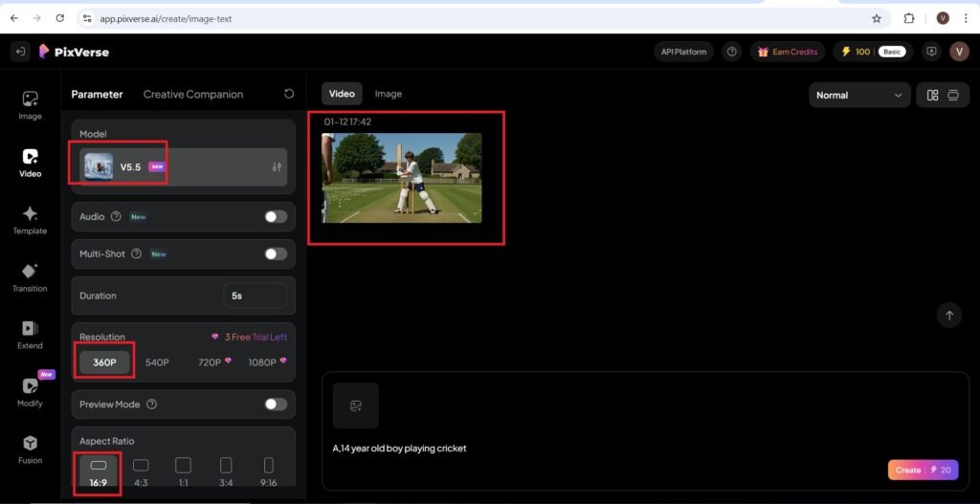
Task: Open the cricket video thumbnail
Action: [402, 178]
